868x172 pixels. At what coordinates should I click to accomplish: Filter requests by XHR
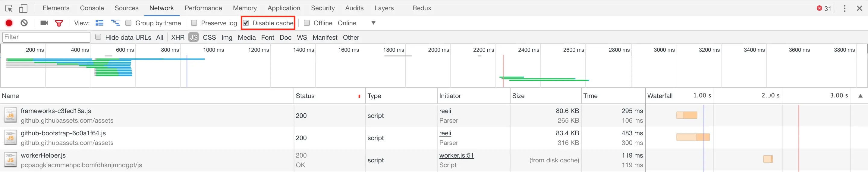coord(178,37)
